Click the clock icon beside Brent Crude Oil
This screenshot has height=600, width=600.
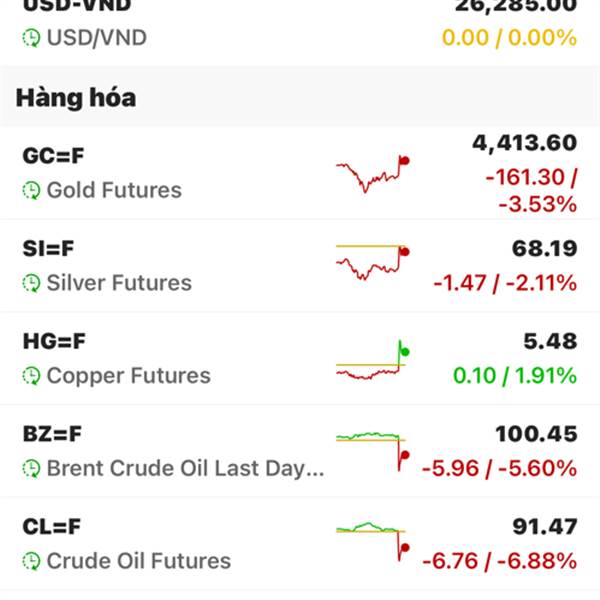tap(32, 468)
